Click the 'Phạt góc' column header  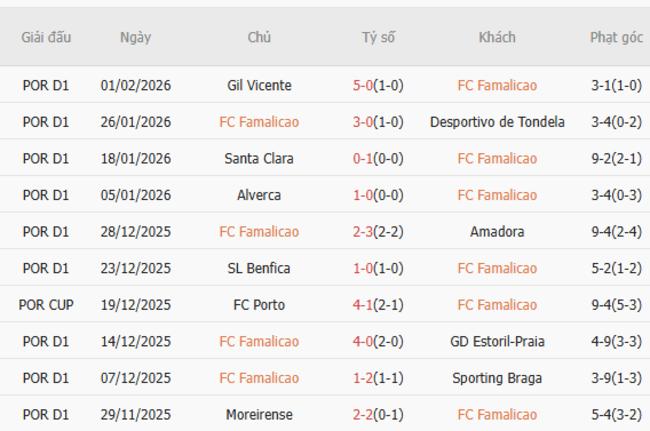click(x=616, y=38)
